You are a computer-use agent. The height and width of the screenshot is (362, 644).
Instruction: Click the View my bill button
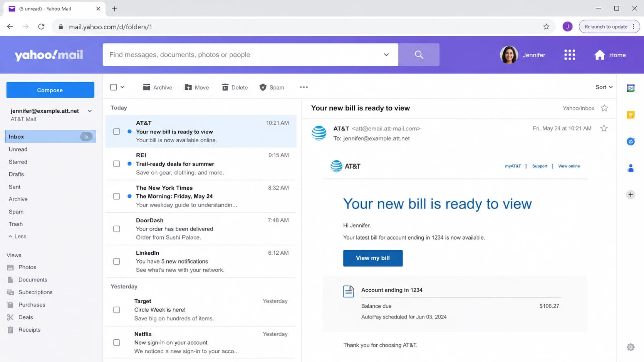[x=373, y=258]
